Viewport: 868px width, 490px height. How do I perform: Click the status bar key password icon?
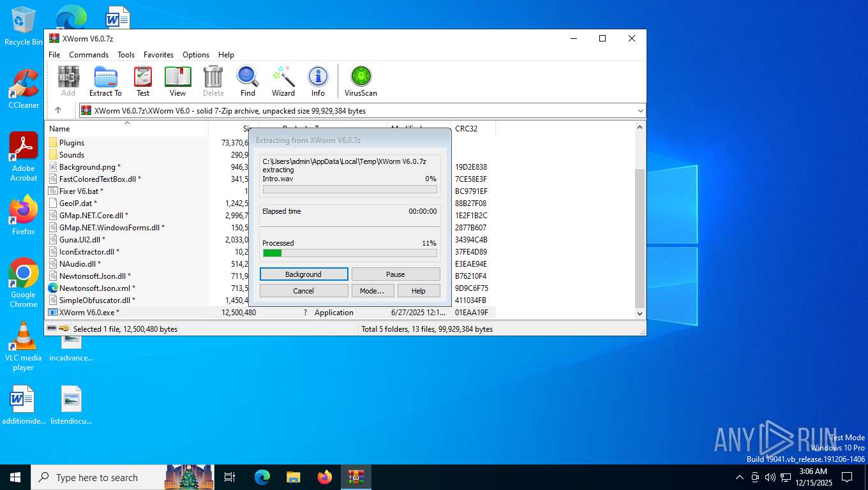point(64,329)
